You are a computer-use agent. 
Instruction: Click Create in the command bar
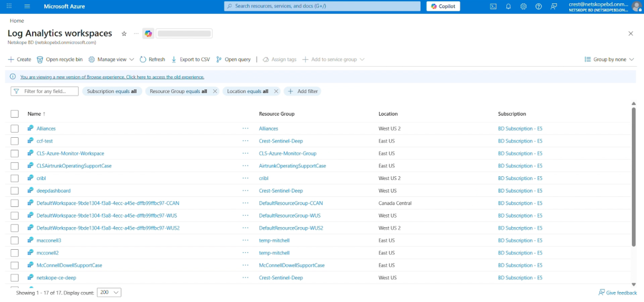[x=19, y=60]
